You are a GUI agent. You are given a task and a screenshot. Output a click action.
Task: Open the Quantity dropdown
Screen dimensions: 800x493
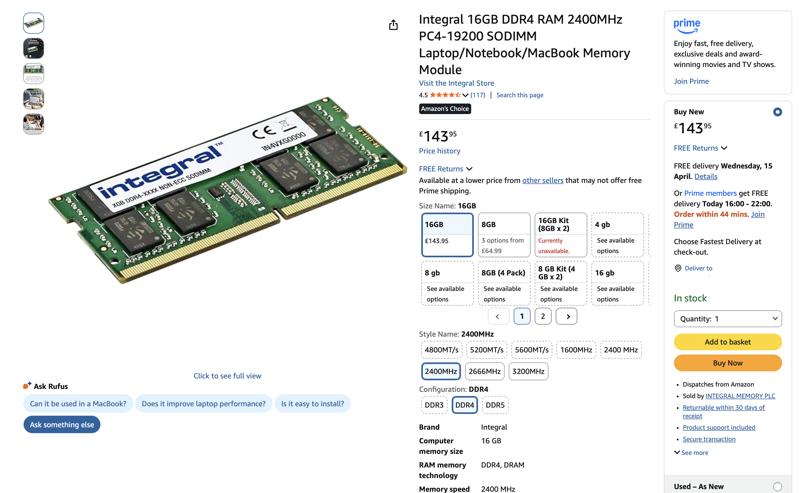tap(728, 318)
